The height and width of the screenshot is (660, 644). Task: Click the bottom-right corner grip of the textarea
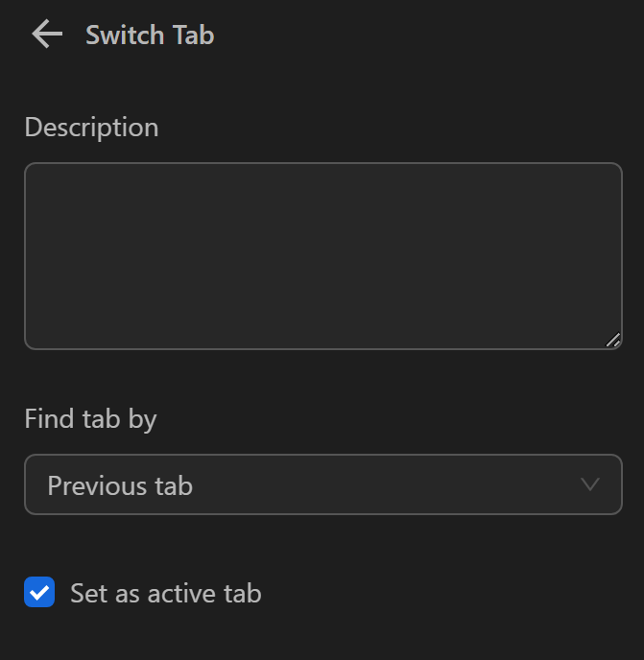click(612, 340)
